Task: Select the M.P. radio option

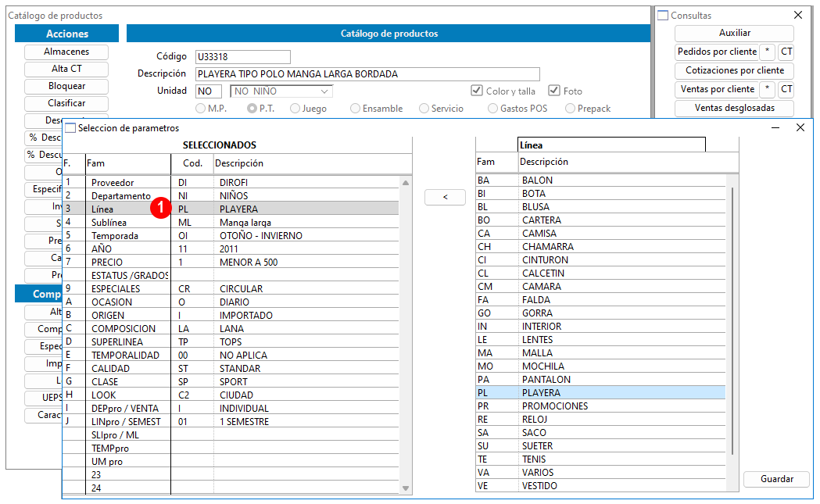Action: (x=200, y=109)
